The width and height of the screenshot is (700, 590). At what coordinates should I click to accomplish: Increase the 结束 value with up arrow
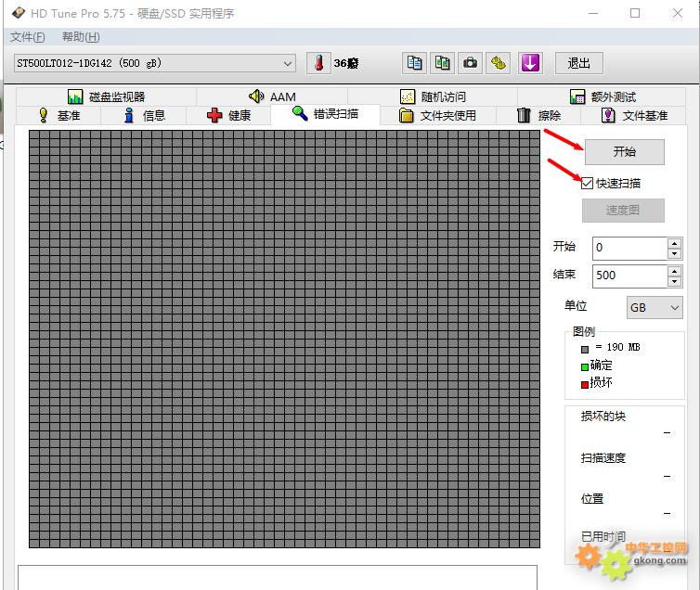click(x=674, y=271)
